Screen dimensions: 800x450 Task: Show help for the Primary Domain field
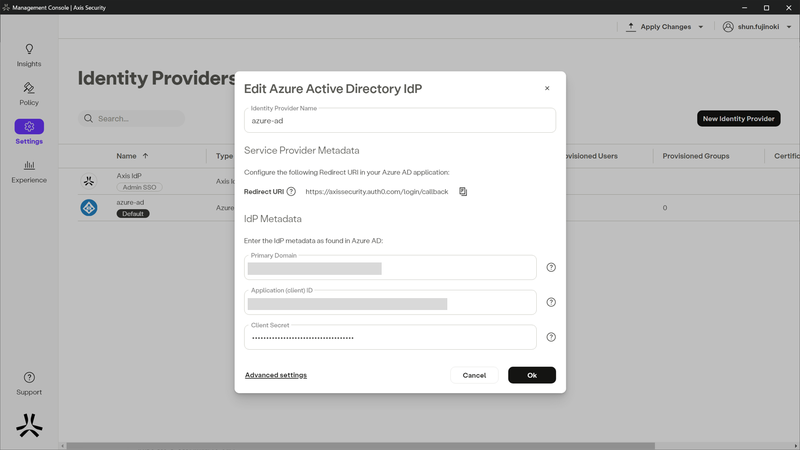pyautogui.click(x=551, y=267)
